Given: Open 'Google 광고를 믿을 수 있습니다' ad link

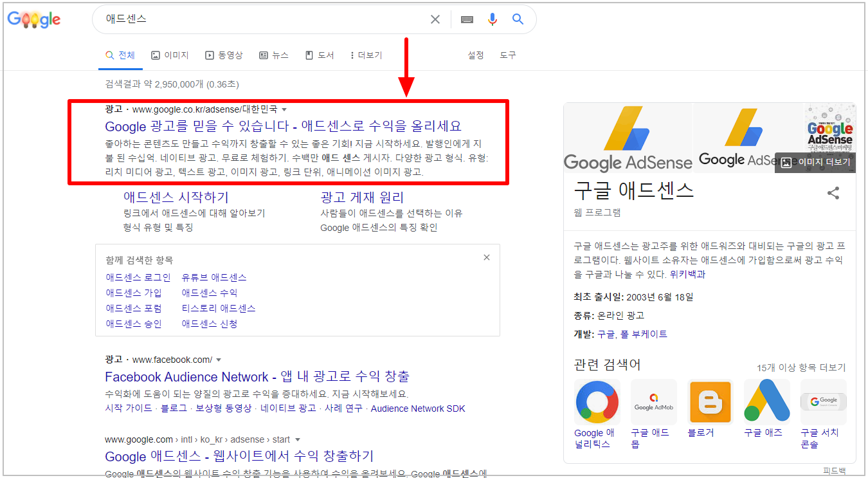Looking at the screenshot, I should pos(283,125).
